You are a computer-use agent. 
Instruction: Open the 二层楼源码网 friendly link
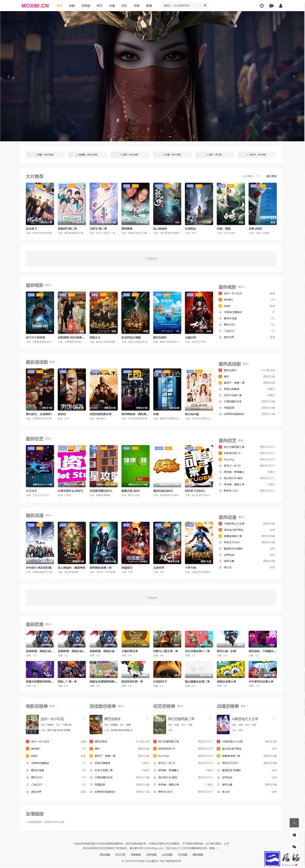click(x=33, y=822)
